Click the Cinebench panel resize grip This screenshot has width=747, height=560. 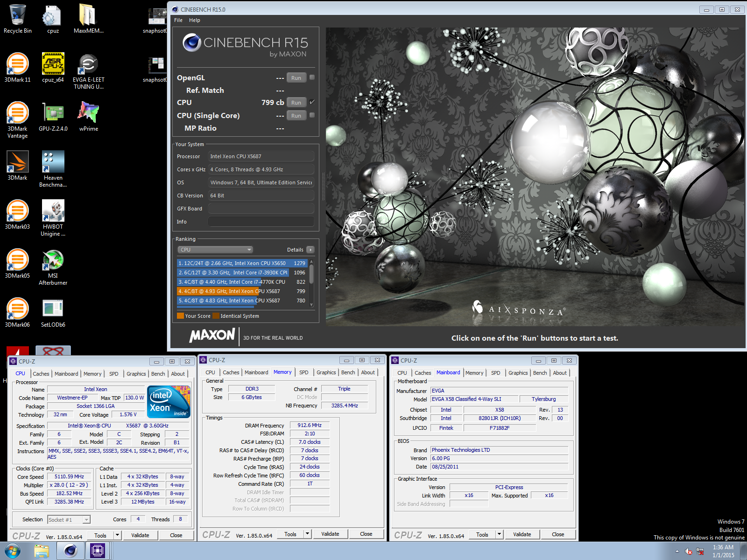click(x=323, y=186)
